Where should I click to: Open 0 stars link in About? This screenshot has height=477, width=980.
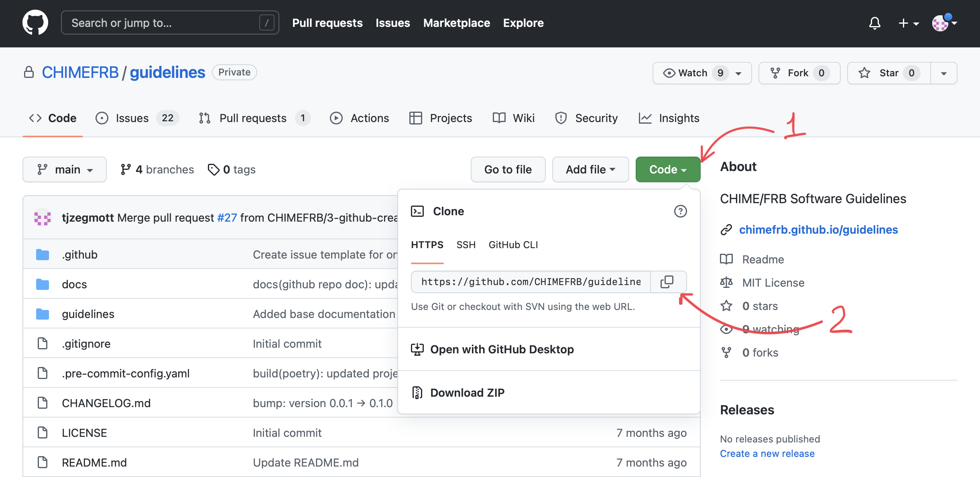click(760, 306)
